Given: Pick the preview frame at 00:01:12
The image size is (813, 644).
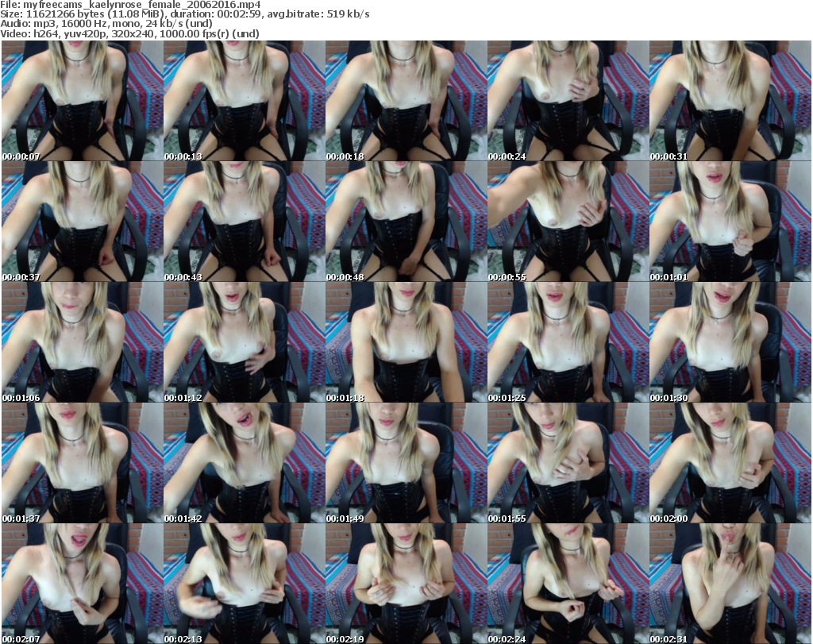Looking at the screenshot, I should 245,342.
